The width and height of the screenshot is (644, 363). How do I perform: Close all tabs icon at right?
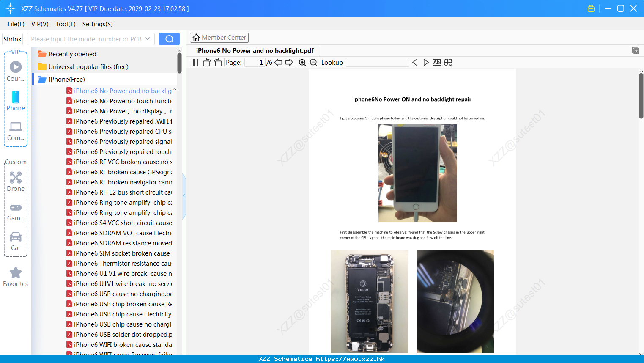click(636, 50)
